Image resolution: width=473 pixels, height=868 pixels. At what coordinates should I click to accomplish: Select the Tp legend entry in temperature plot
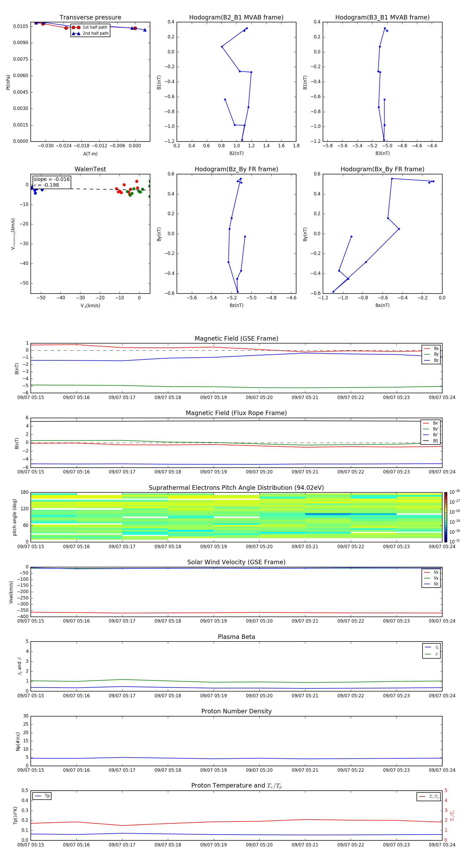coord(42,796)
